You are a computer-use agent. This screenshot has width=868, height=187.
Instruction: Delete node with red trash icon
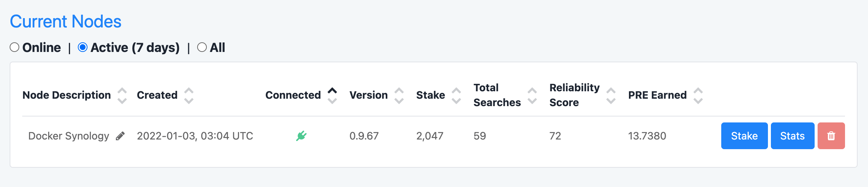(x=831, y=136)
